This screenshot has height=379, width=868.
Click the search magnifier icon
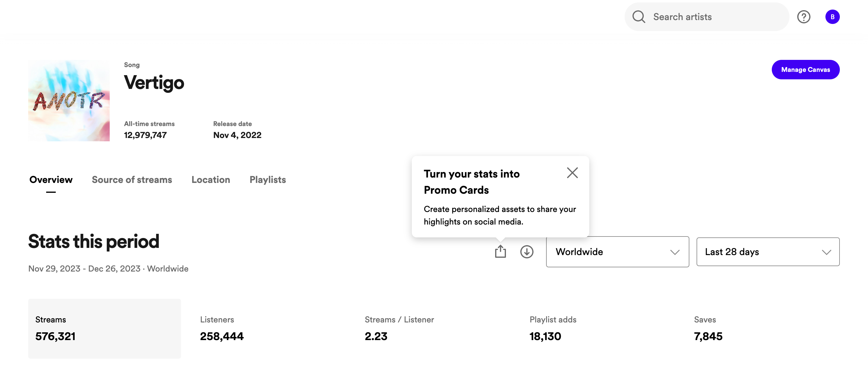tap(638, 17)
